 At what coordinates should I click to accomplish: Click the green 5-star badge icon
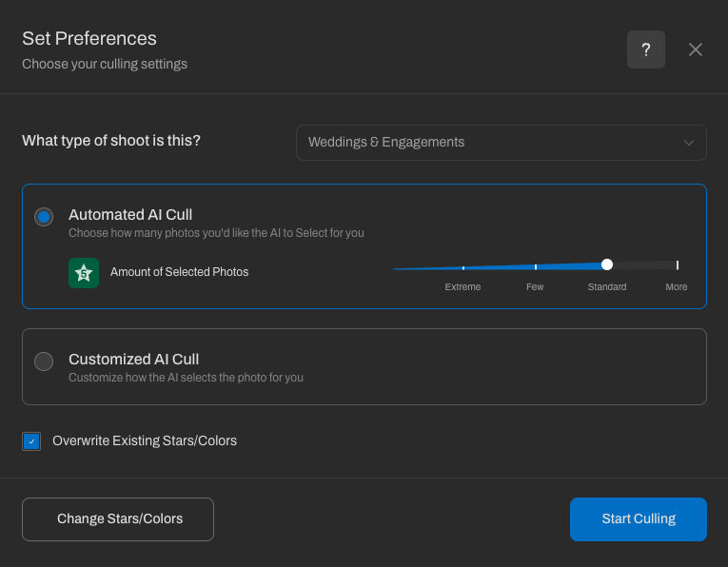[84, 272]
